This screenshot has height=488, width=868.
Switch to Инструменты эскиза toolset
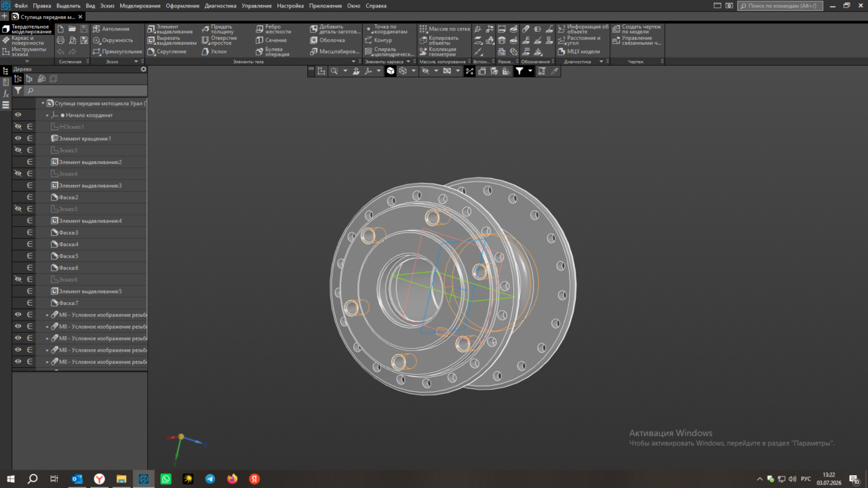pyautogui.click(x=28, y=52)
